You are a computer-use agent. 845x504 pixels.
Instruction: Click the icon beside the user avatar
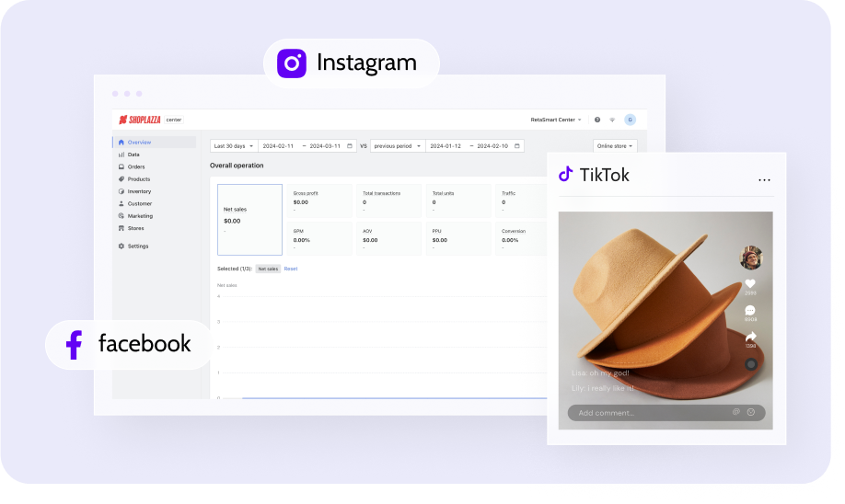pyautogui.click(x=612, y=120)
